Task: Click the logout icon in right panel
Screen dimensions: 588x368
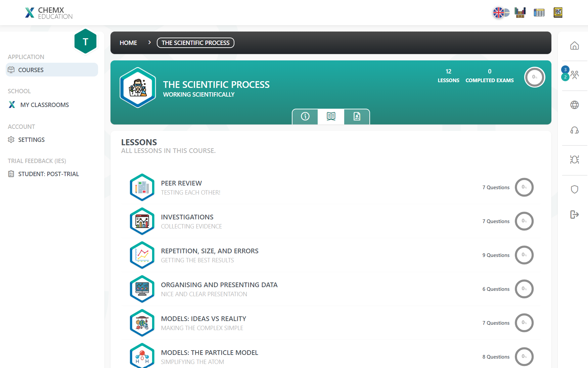Action: (x=575, y=214)
